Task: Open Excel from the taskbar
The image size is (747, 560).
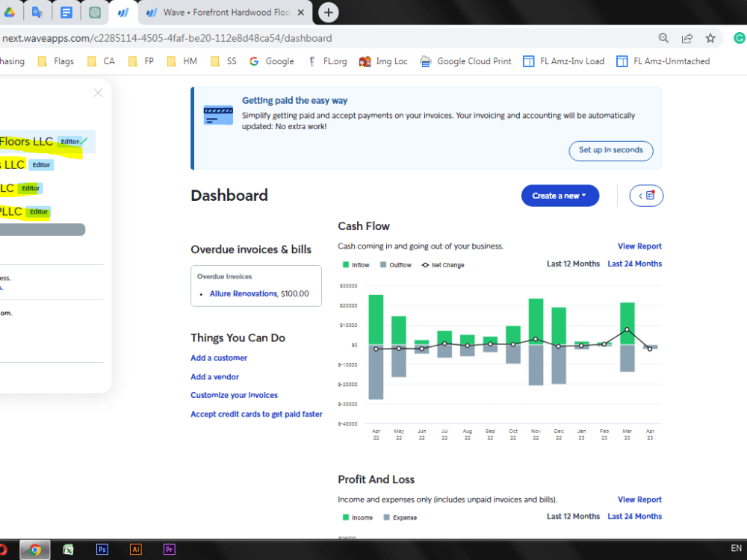Action: pos(68,550)
